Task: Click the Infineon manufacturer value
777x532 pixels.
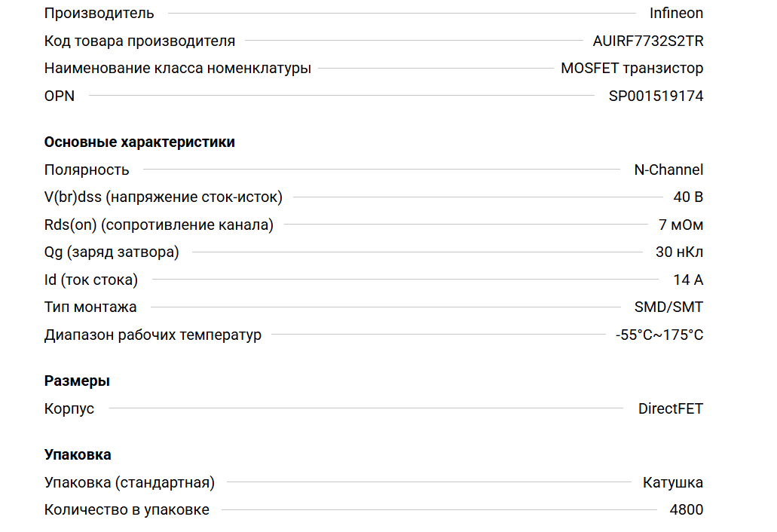Action: (x=676, y=13)
